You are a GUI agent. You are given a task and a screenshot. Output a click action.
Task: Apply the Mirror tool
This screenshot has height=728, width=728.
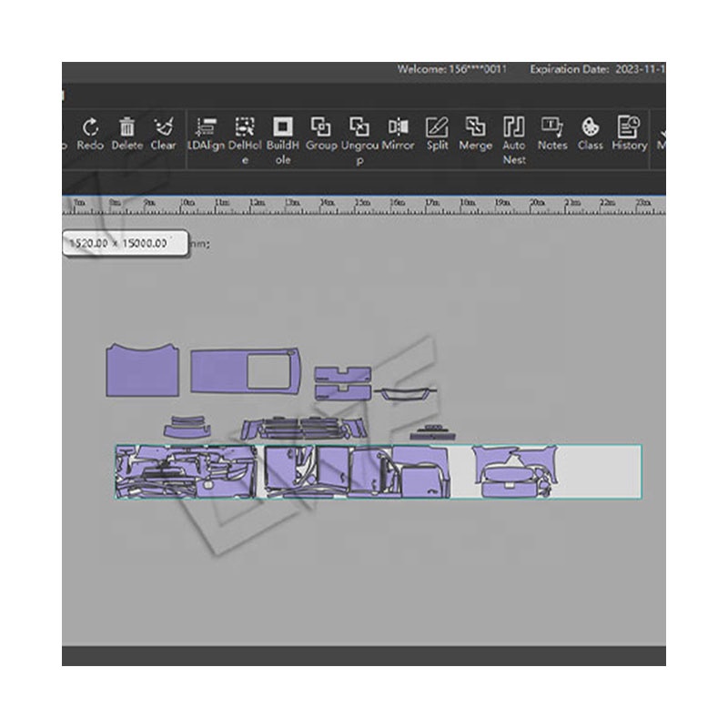pyautogui.click(x=398, y=127)
